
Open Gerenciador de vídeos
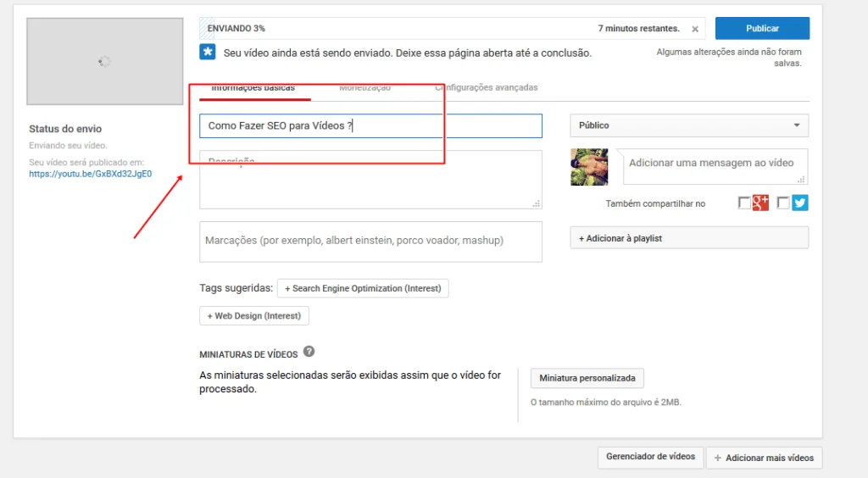point(650,457)
